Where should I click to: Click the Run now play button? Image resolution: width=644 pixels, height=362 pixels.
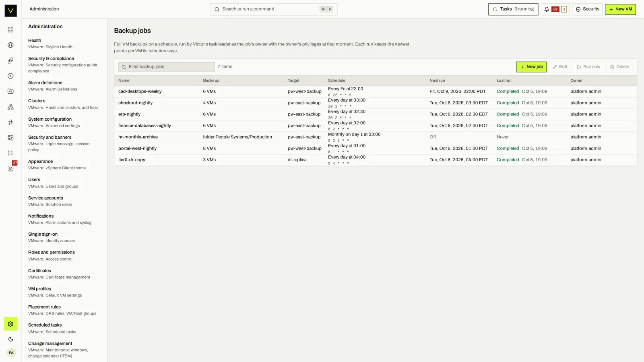pos(588,67)
